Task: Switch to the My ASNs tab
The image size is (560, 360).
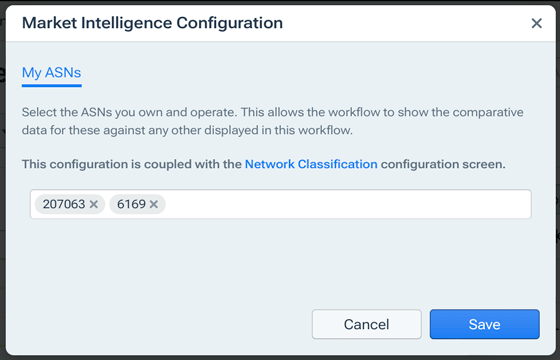Action: coord(51,72)
